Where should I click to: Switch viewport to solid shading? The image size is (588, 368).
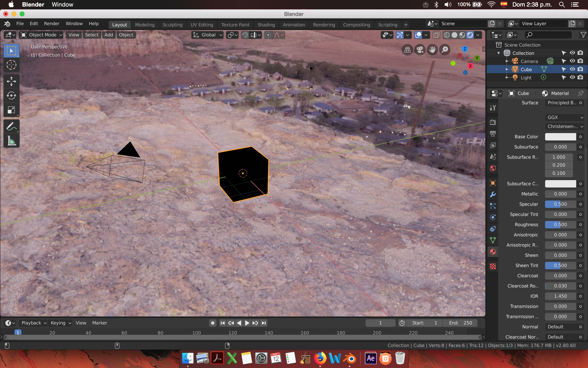[454, 35]
